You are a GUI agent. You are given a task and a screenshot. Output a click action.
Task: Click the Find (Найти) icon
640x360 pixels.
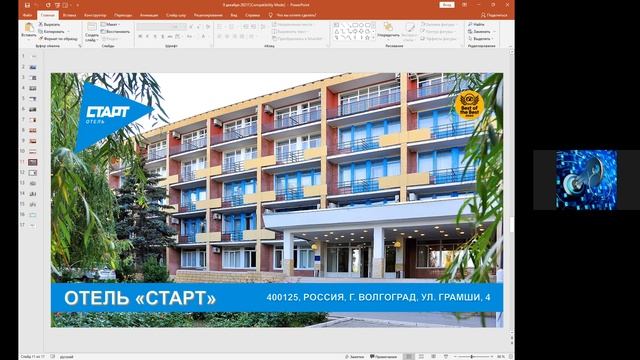coord(470,24)
